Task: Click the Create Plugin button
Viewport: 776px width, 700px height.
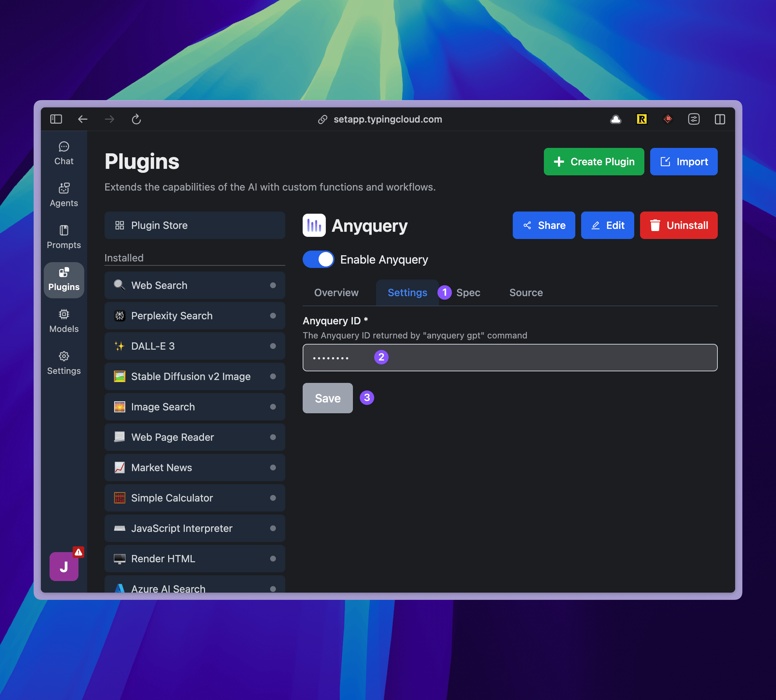Action: click(x=594, y=162)
